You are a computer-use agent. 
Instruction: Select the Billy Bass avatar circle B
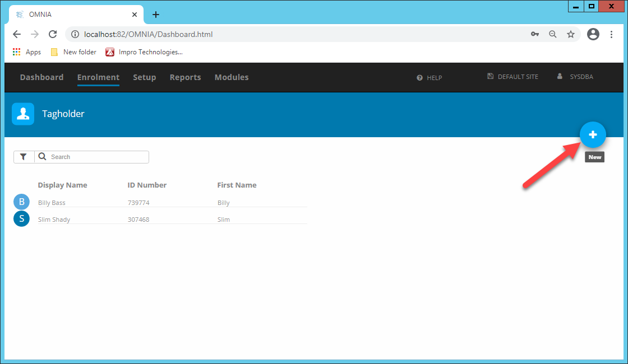pos(22,202)
